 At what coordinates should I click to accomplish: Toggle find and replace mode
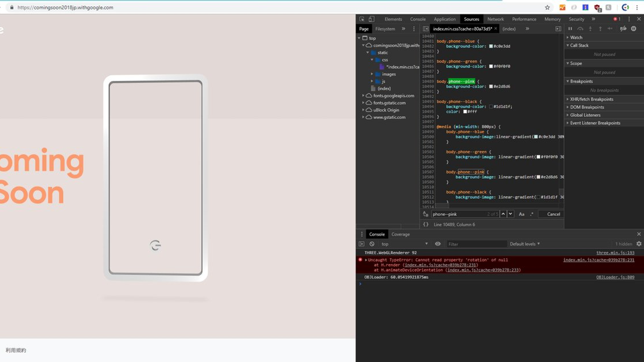425,214
